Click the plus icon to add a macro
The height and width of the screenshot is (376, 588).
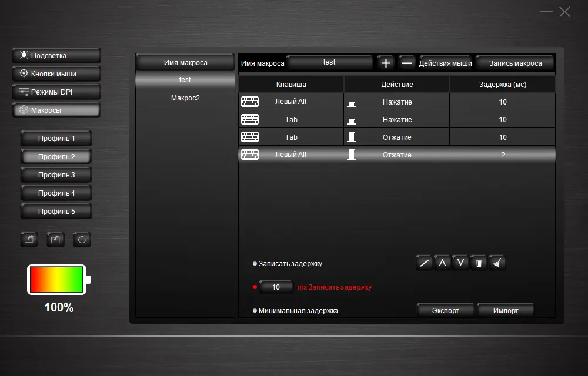click(x=386, y=63)
